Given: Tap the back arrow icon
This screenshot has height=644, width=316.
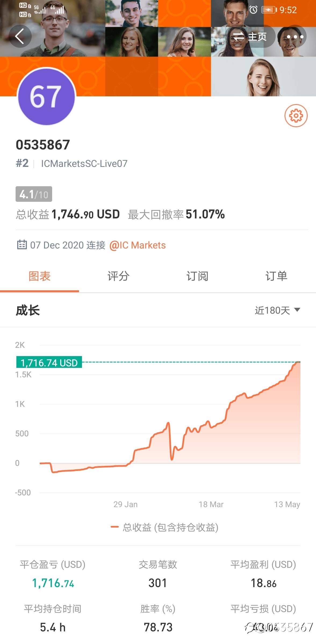Looking at the screenshot, I should (20, 36).
